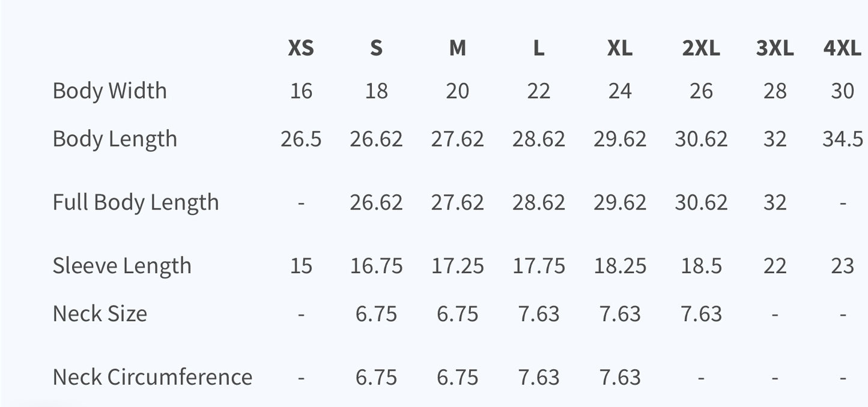
Task: Click the Neck Size row label
Action: pyautogui.click(x=100, y=313)
